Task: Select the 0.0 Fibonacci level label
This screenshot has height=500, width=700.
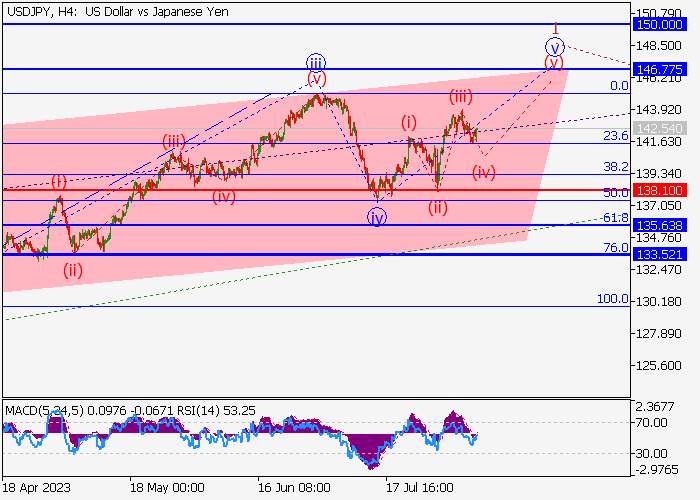Action: coord(619,86)
